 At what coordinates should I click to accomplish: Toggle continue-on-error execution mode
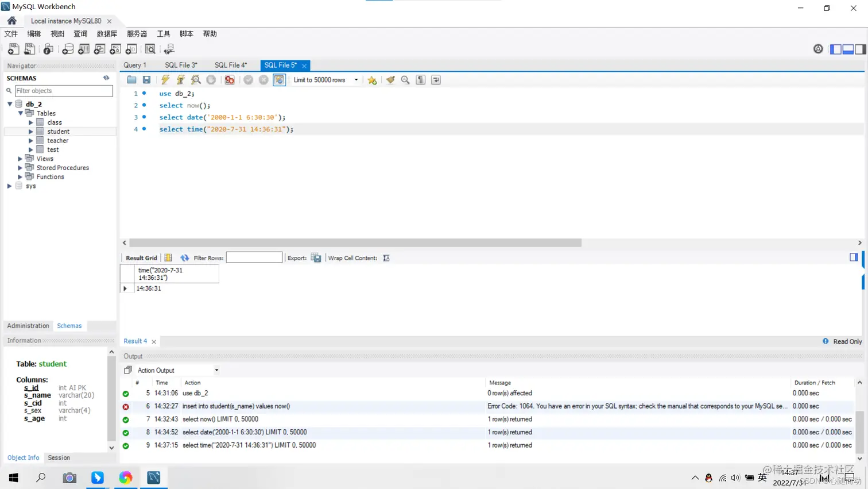point(230,80)
